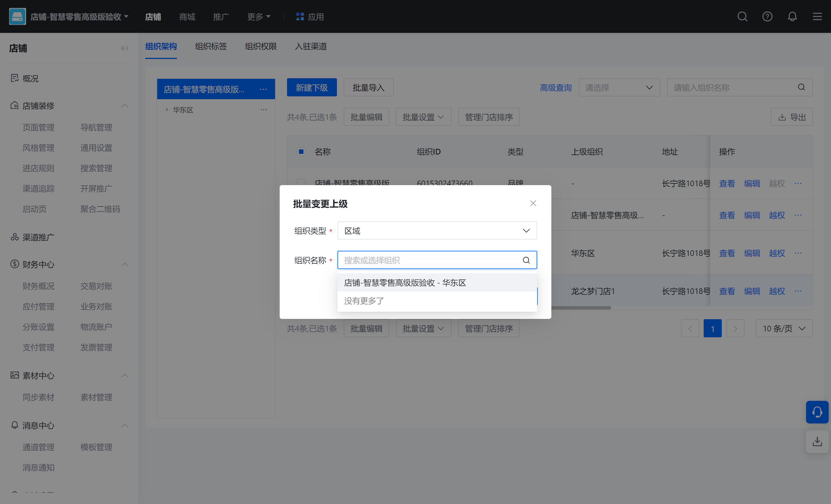The height and width of the screenshot is (504, 831).
Task: Toggle the select-all checkbox in table header
Action: coord(301,152)
